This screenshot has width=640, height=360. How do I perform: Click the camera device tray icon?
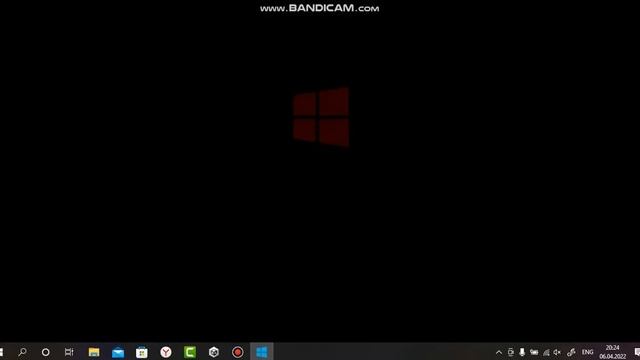click(511, 352)
